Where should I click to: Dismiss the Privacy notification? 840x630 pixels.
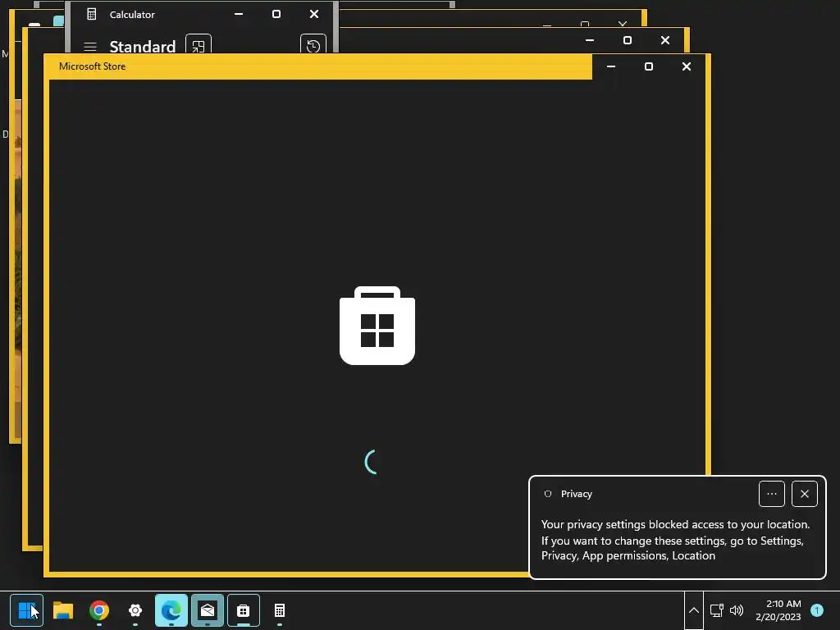point(804,494)
